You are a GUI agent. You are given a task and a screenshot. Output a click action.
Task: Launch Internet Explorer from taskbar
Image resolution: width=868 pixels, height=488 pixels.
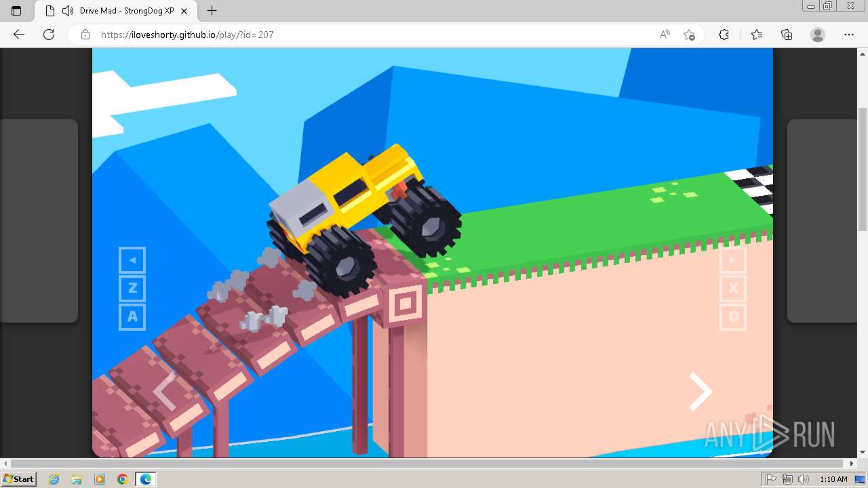pos(54,479)
